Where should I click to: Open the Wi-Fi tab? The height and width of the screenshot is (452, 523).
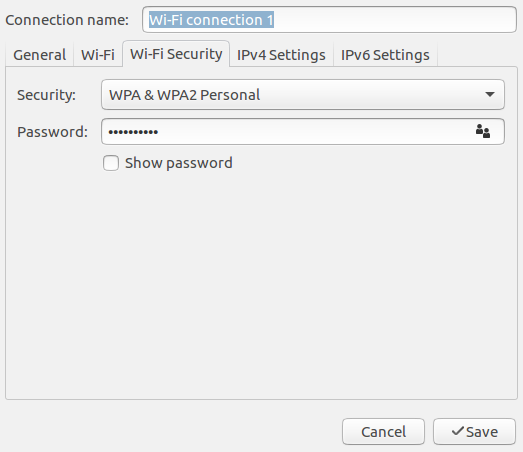pyautogui.click(x=98, y=55)
